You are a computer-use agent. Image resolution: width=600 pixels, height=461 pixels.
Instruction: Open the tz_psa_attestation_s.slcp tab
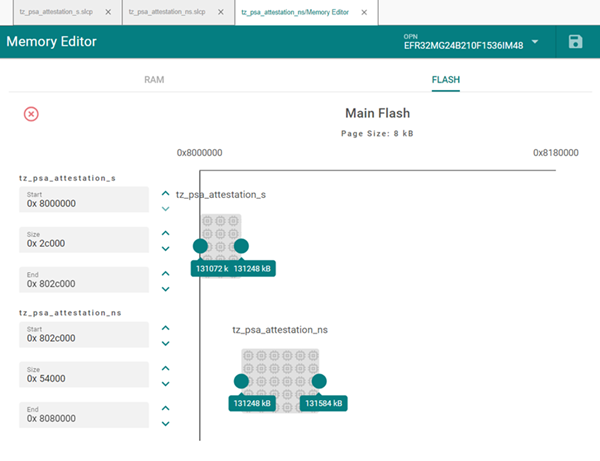(x=56, y=12)
